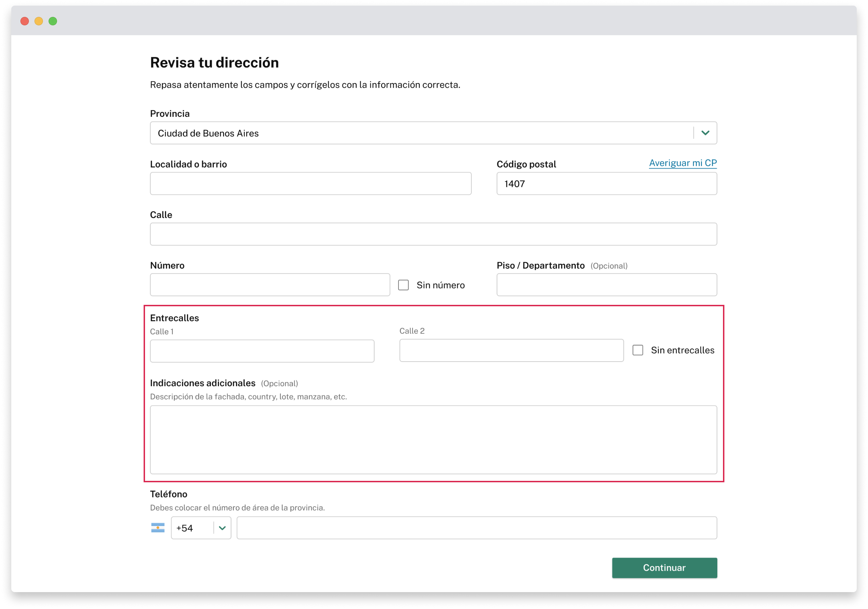This screenshot has width=868, height=609.
Task: Click into the Calle street field
Action: click(x=433, y=234)
